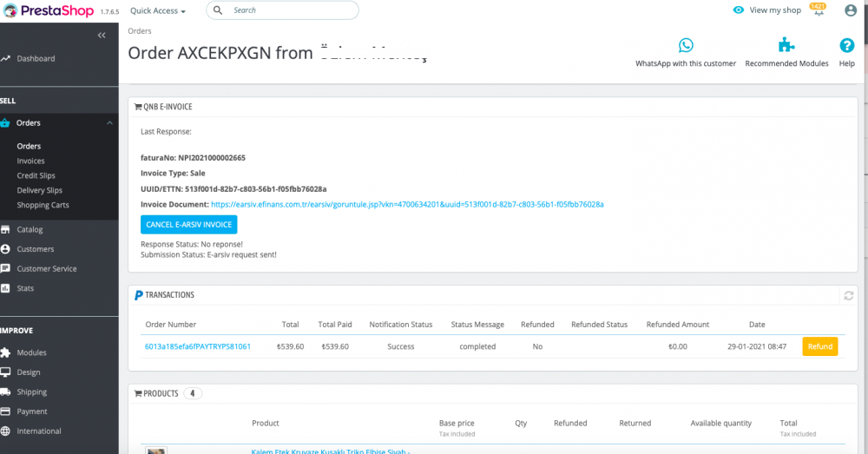
Task: Click the Success notification status cell
Action: point(401,346)
